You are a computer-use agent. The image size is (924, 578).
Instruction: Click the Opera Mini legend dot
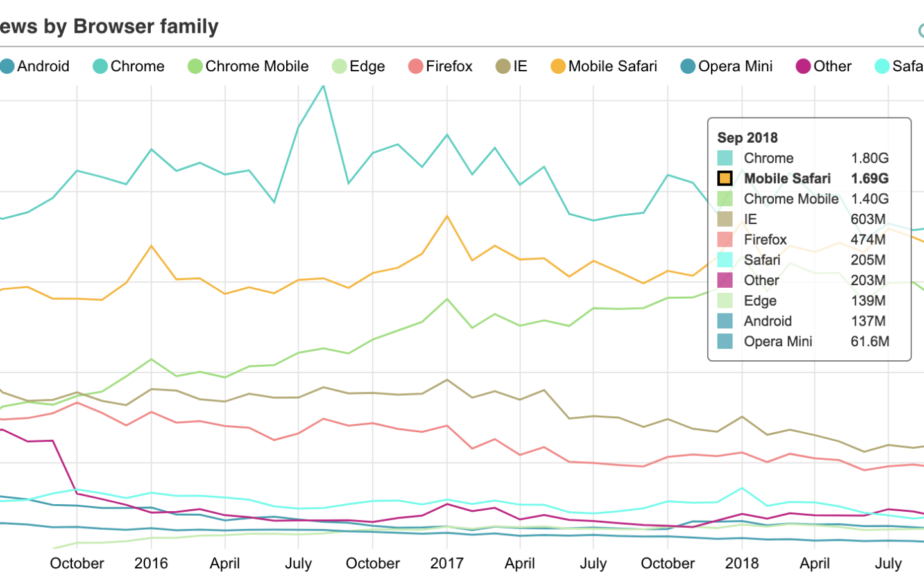688,66
